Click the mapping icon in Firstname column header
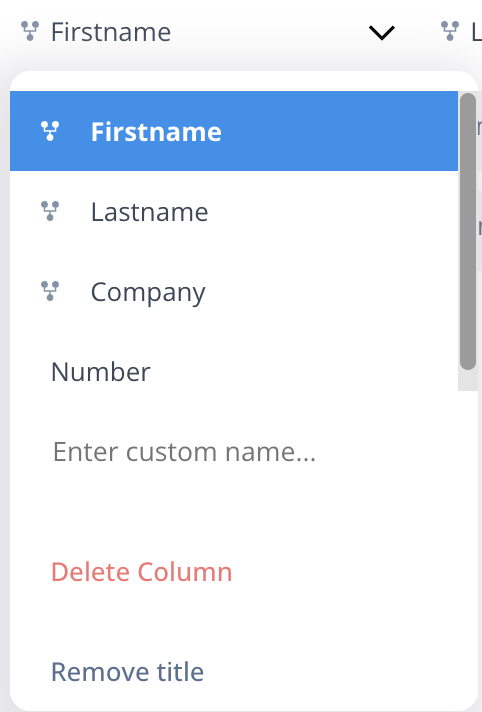The height and width of the screenshot is (712, 482). [30, 31]
